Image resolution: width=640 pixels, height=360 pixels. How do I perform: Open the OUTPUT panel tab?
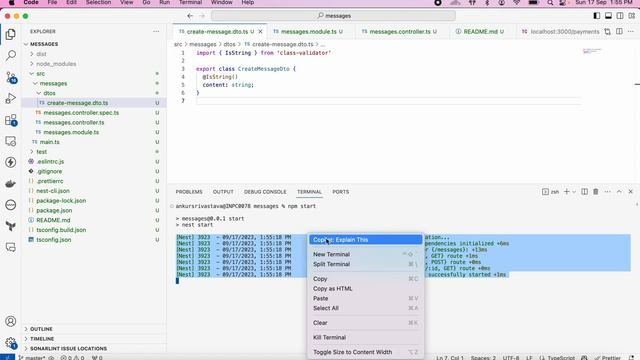pyautogui.click(x=223, y=192)
